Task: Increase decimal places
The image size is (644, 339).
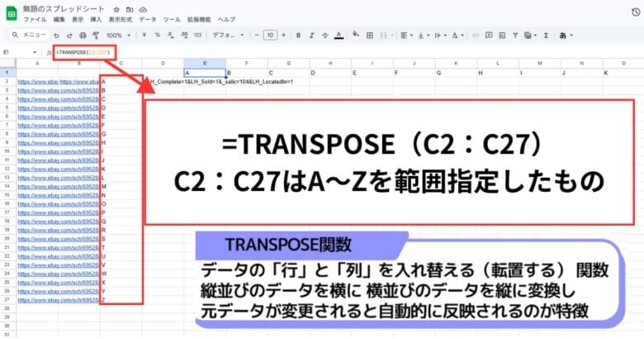Action: pyautogui.click(x=184, y=36)
